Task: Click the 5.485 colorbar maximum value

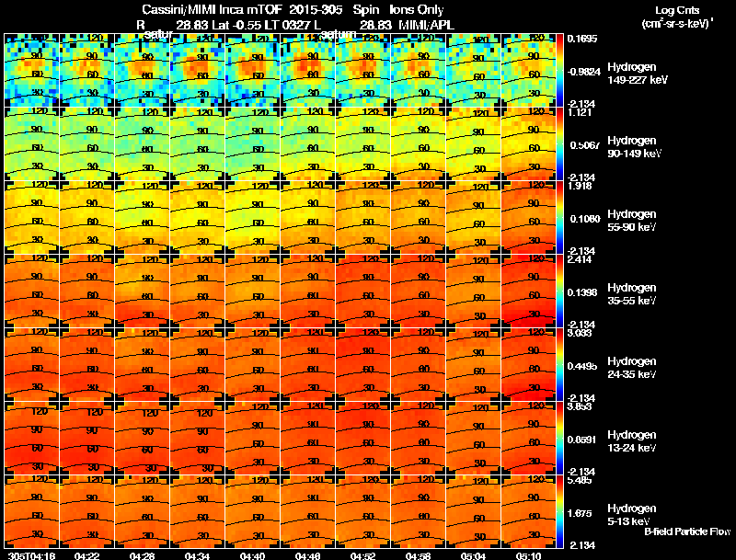Action: pyautogui.click(x=580, y=481)
